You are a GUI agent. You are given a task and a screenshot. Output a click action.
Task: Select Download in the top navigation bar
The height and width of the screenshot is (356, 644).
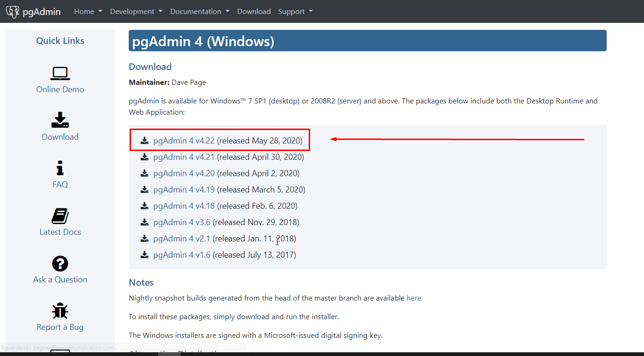(254, 12)
